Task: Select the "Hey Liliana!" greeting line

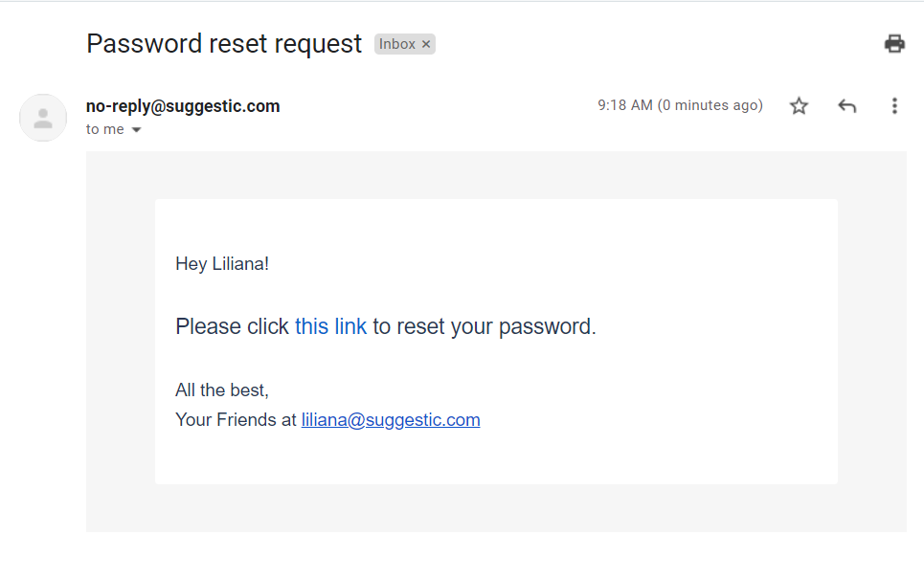Action: pyautogui.click(x=222, y=264)
